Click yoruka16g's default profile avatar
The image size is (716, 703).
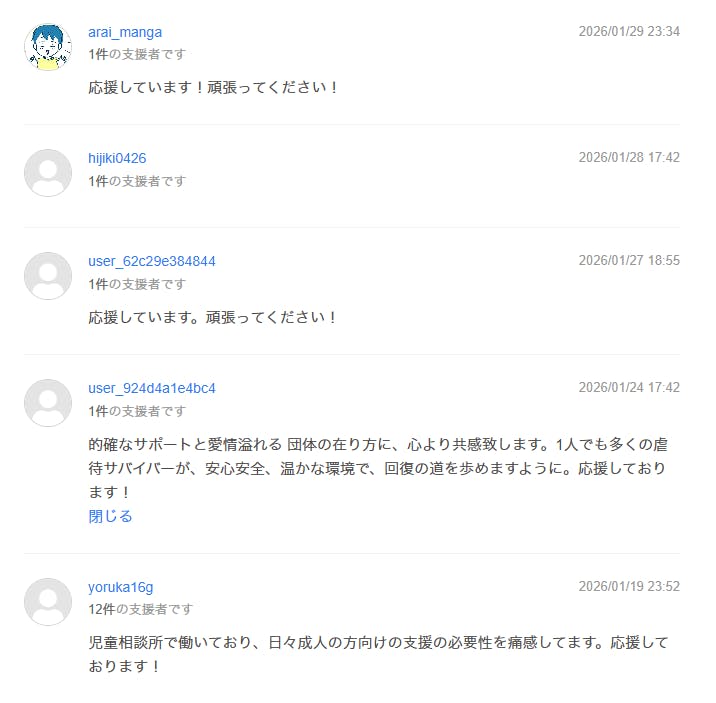click(48, 602)
